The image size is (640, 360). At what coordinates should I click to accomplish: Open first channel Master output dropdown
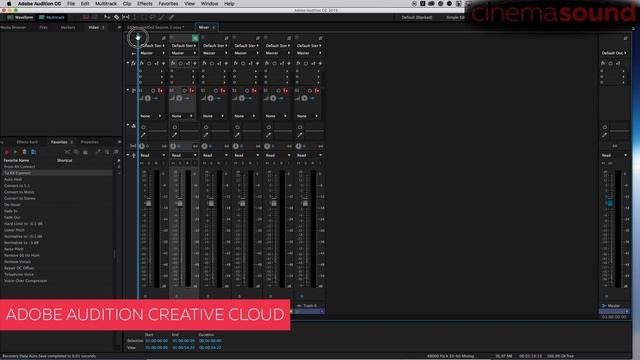tap(152, 53)
